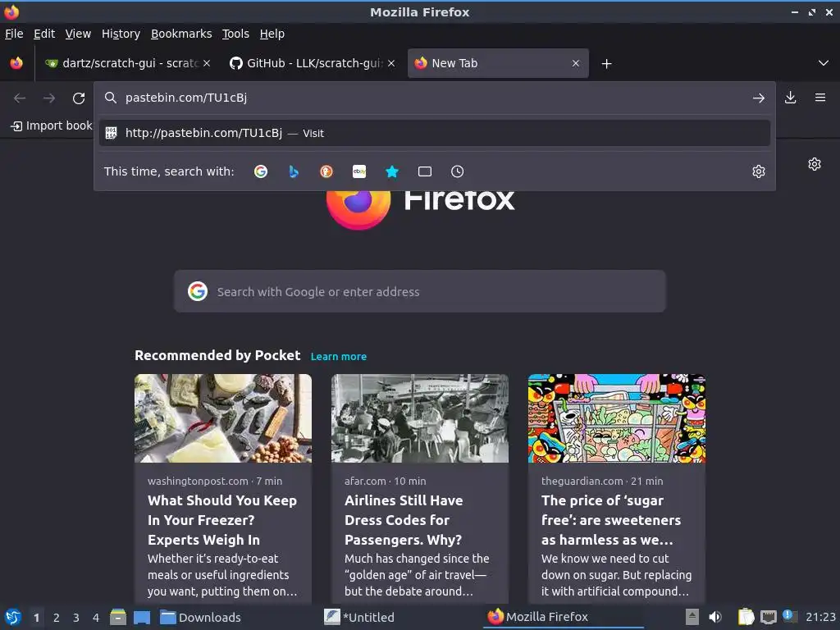Open the network monitor tray icon
840x630 pixels.
point(768,617)
